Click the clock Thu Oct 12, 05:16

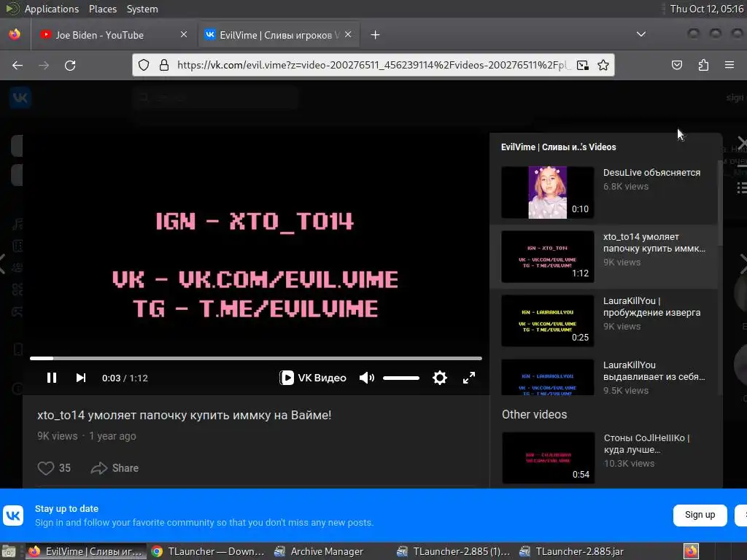pyautogui.click(x=706, y=9)
